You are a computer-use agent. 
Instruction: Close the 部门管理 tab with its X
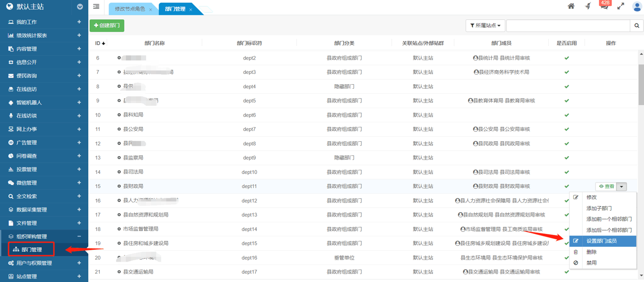(190, 9)
